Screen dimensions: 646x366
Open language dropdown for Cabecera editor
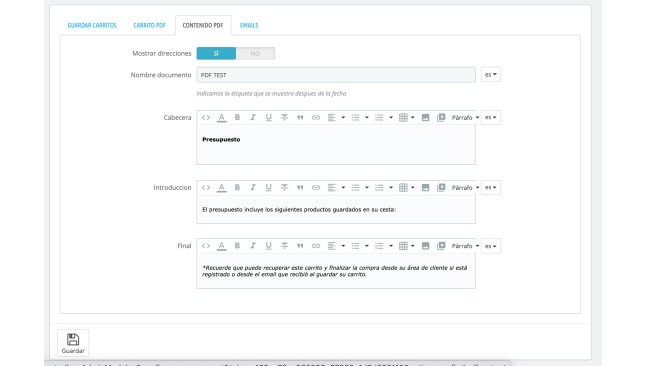tap(491, 117)
